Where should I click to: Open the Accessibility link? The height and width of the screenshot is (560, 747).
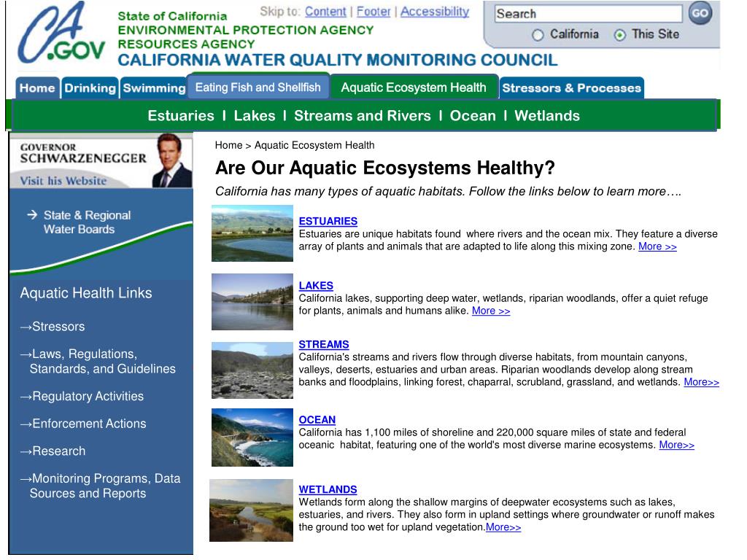tap(435, 12)
